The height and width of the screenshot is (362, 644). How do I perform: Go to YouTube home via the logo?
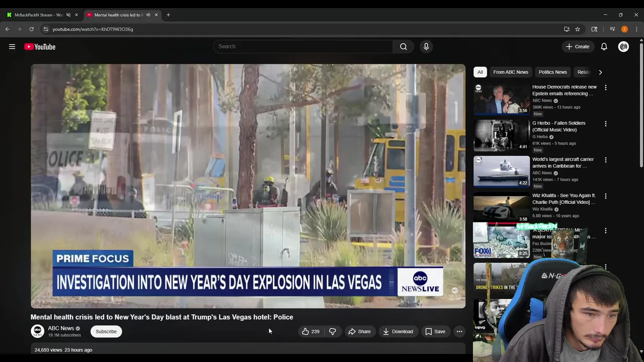40,47
